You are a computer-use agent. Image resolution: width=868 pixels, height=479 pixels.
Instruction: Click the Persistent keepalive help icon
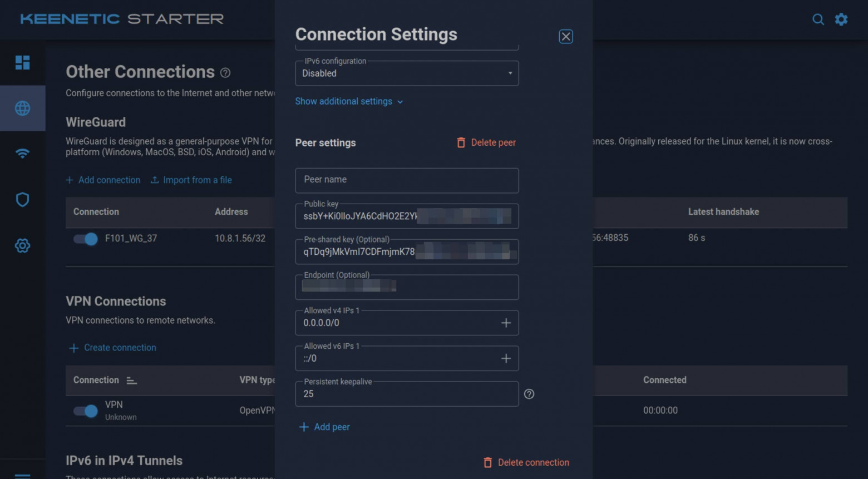529,394
